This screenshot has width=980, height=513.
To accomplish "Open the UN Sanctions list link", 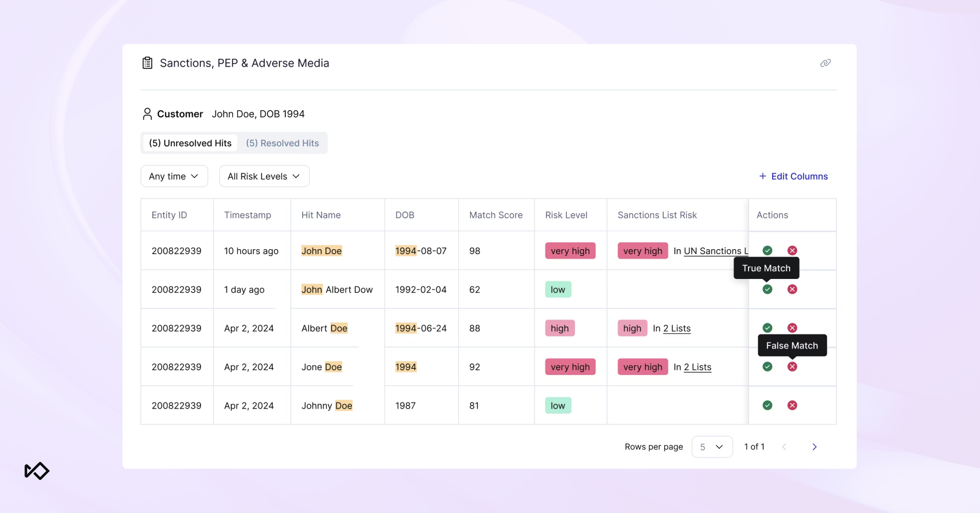I will tap(715, 251).
